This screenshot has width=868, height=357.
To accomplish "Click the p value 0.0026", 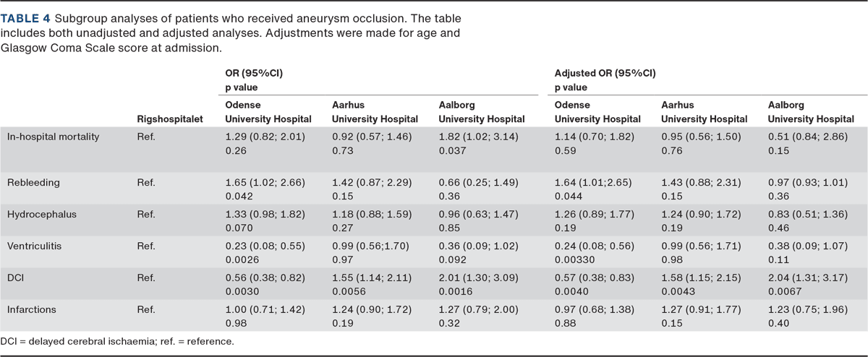I will click(x=241, y=259).
